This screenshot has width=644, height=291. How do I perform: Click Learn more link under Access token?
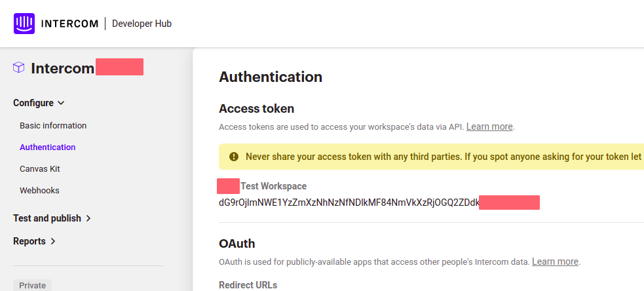pos(489,126)
